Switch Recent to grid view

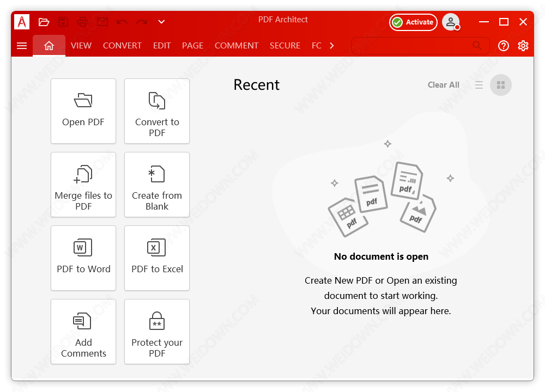click(x=501, y=85)
